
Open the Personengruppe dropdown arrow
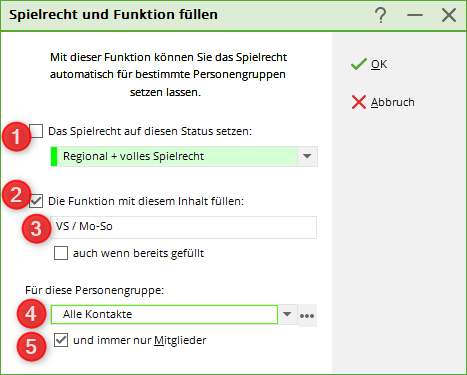(x=287, y=314)
